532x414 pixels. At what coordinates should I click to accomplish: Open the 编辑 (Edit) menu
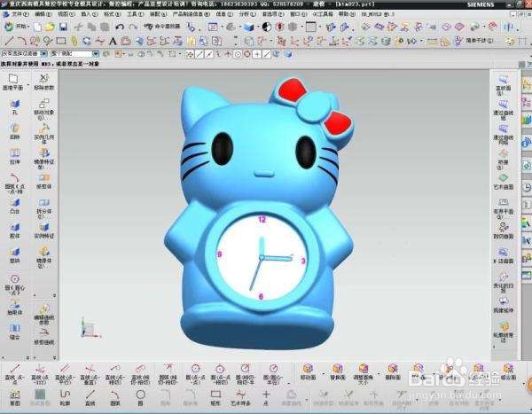(43, 14)
